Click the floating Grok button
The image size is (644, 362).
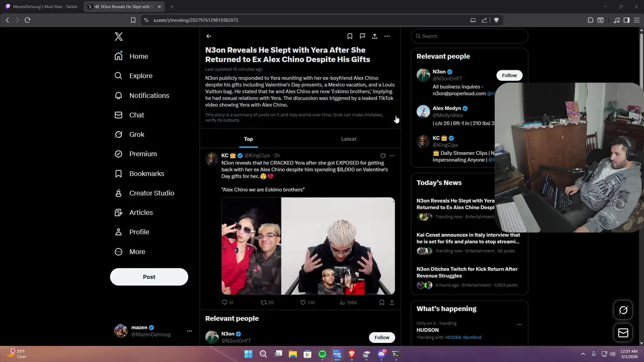pyautogui.click(x=623, y=310)
